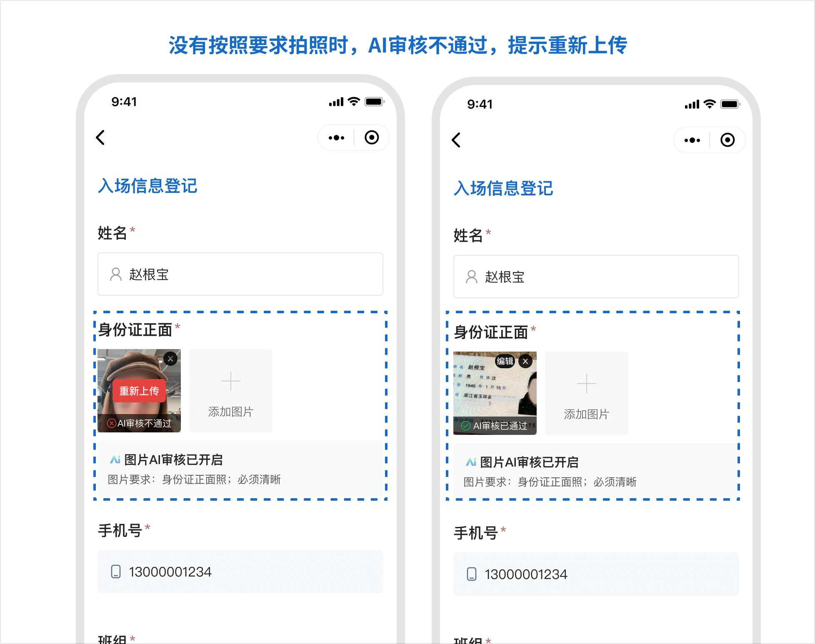Click name field 赵根宝 in left phone
This screenshot has height=644, width=815.
click(x=240, y=274)
